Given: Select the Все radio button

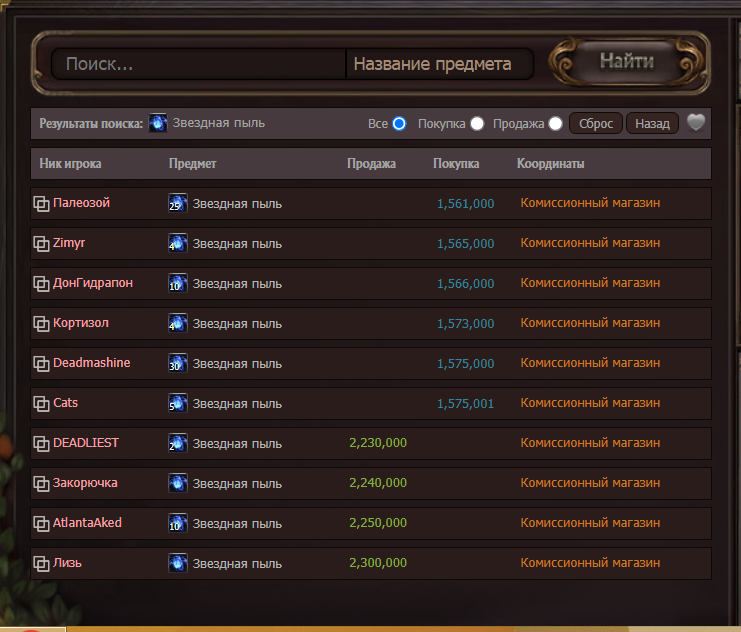Looking at the screenshot, I should (x=399, y=124).
